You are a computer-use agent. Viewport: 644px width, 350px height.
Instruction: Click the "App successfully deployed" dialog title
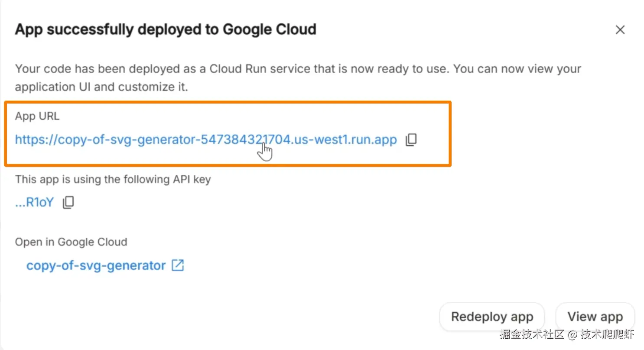(117, 29)
